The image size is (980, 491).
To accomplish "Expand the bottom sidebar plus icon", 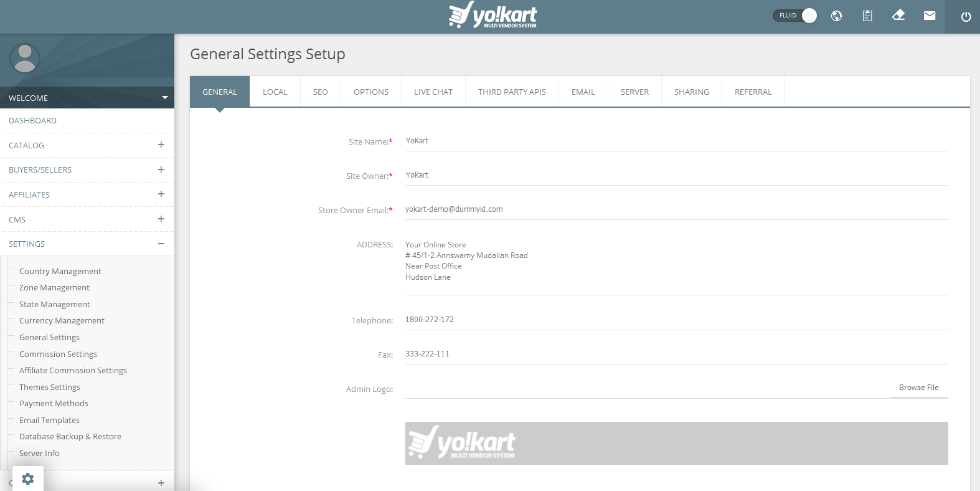I will 161,483.
